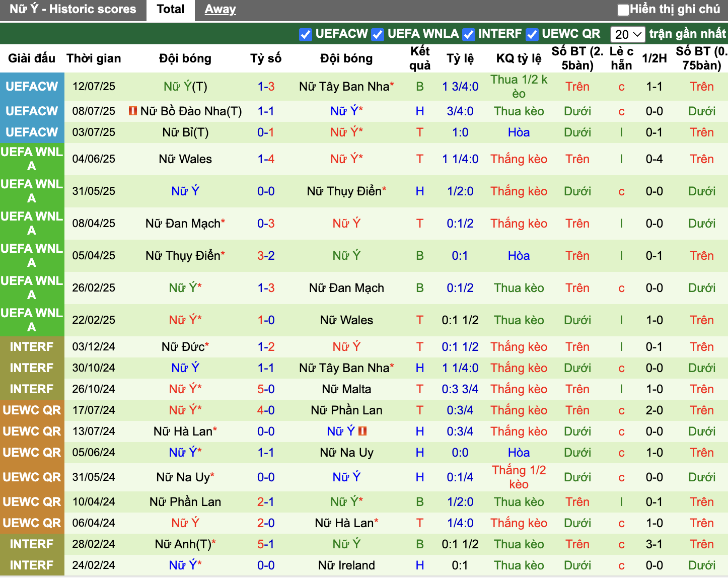Uncheck the INTERF filter checkbox
728x578 pixels.
pos(468,34)
